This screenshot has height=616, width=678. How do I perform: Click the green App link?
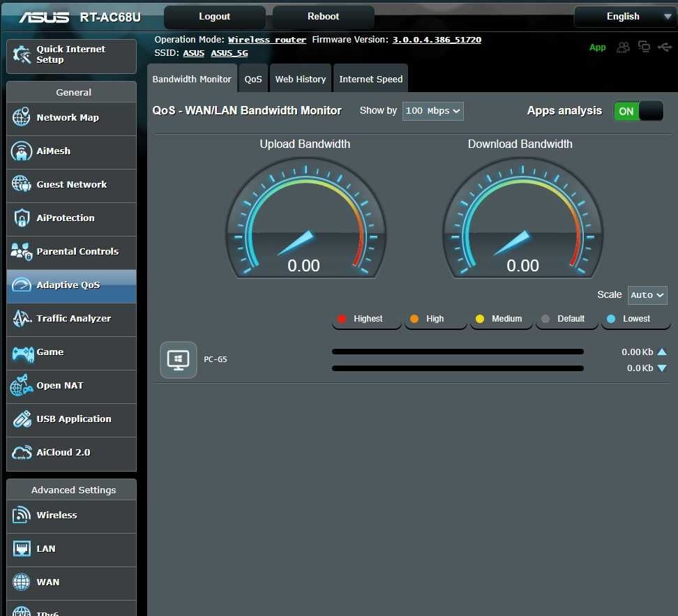click(597, 47)
